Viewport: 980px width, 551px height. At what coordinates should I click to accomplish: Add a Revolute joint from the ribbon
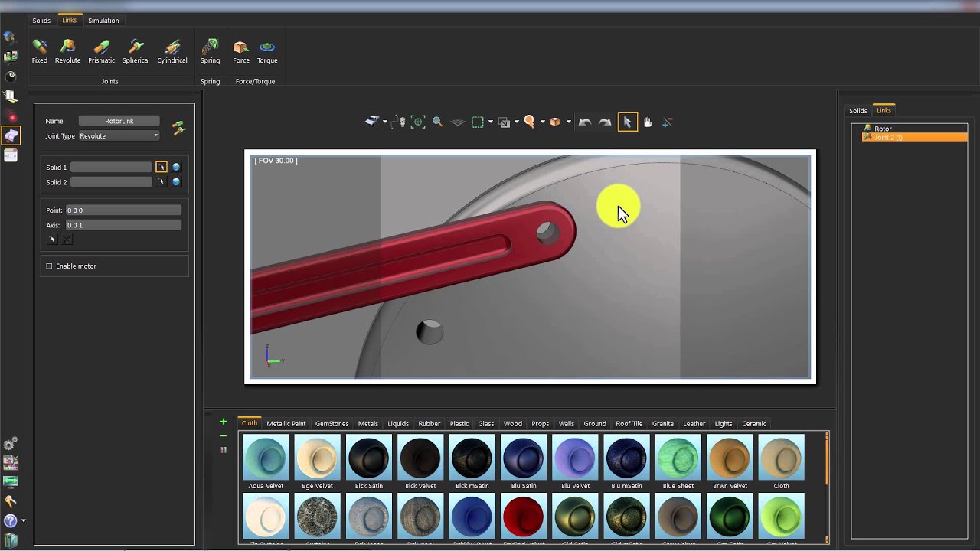(x=67, y=51)
